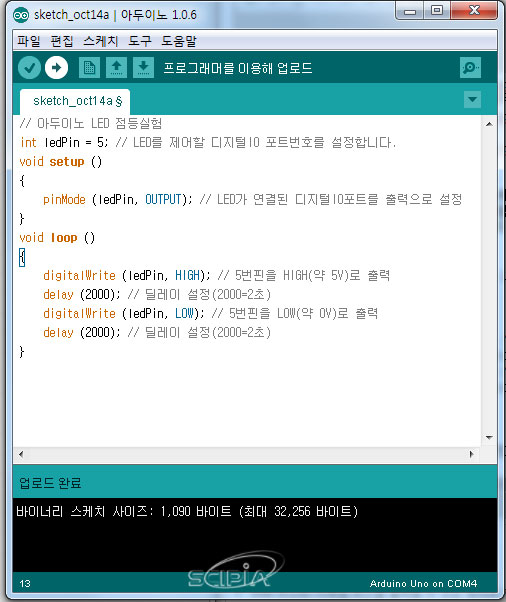Open the 도움말 menu
This screenshot has height=602, width=506.
179,41
